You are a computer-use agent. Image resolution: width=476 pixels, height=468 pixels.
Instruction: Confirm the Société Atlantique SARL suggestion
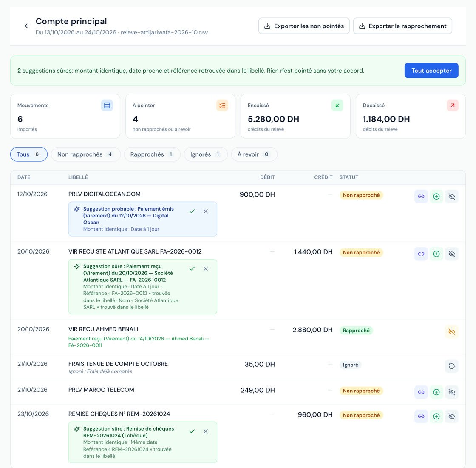click(192, 268)
